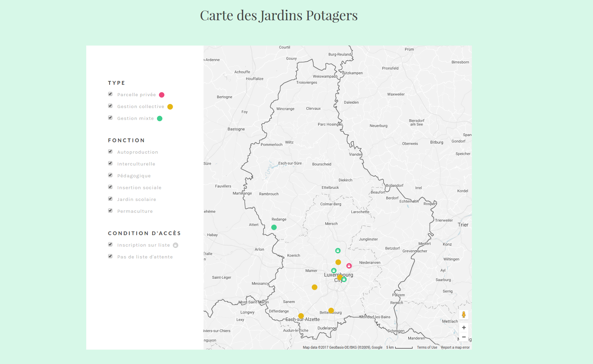Screen dimensions: 593x364
Task: Select the yellow marker above Esch-sur-Alzette
Action: [301, 316]
